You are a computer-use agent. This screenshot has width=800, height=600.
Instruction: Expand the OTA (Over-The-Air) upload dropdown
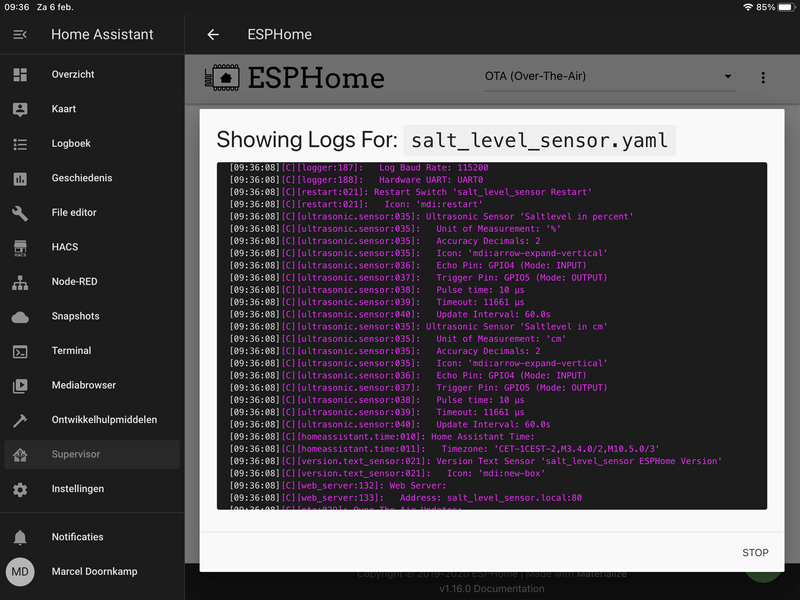[x=610, y=77]
